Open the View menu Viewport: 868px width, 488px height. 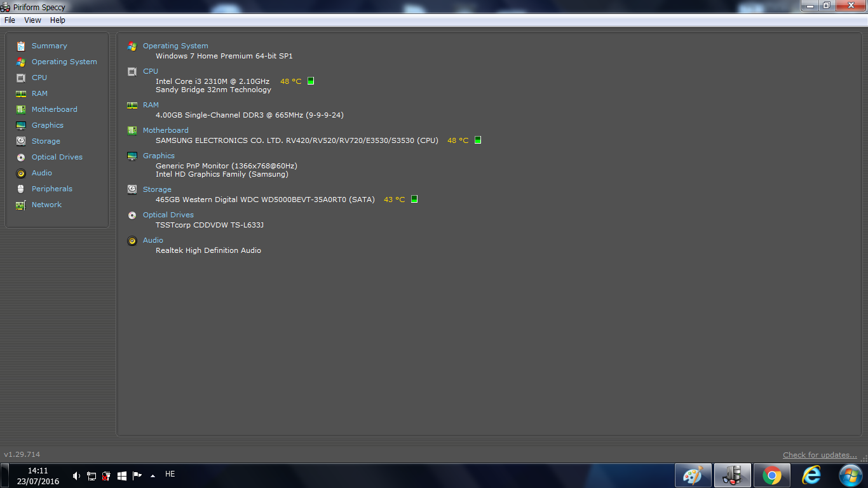32,20
